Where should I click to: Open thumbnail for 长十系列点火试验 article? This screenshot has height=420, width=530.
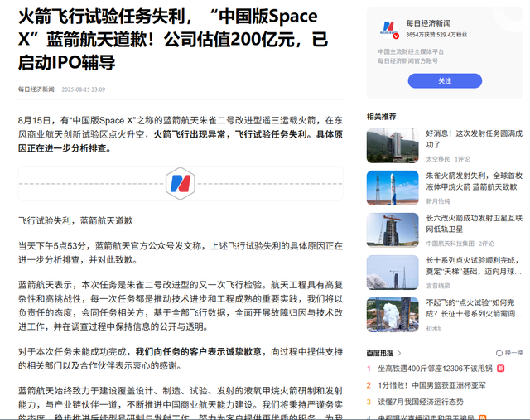(393, 273)
